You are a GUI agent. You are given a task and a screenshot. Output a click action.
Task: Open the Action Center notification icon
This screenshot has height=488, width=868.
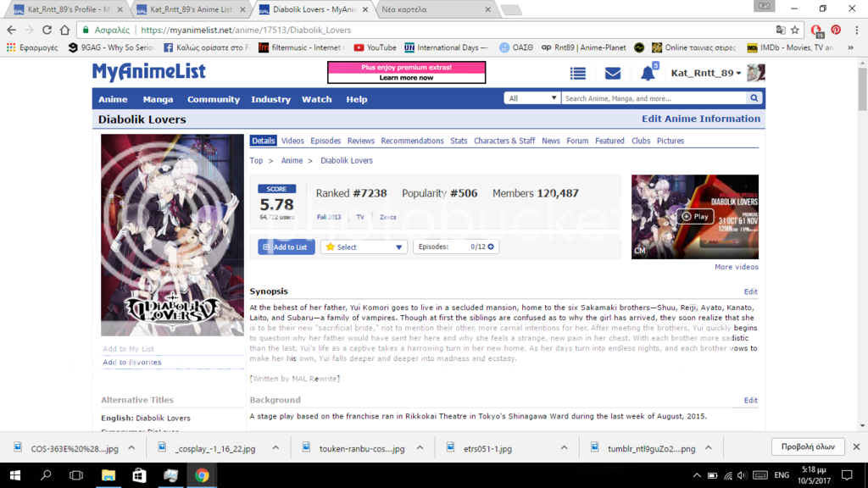(x=847, y=475)
